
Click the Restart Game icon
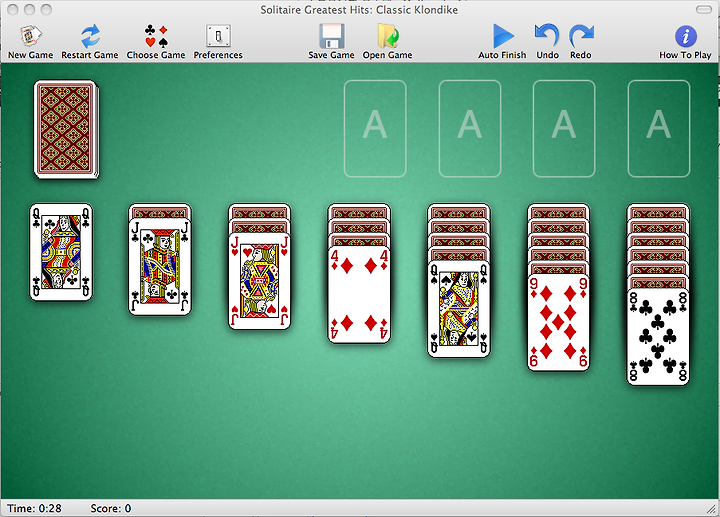point(90,37)
